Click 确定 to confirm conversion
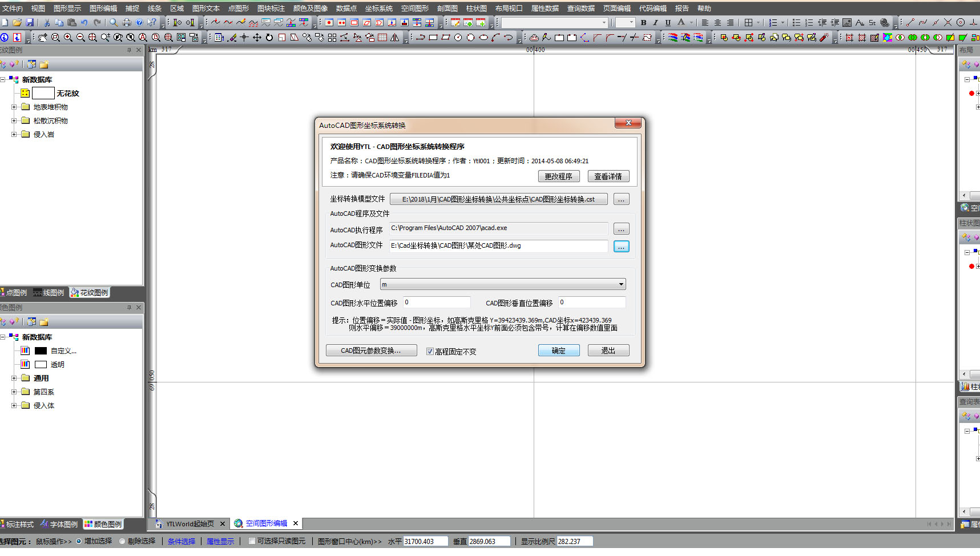The height and width of the screenshot is (556, 980). [558, 350]
